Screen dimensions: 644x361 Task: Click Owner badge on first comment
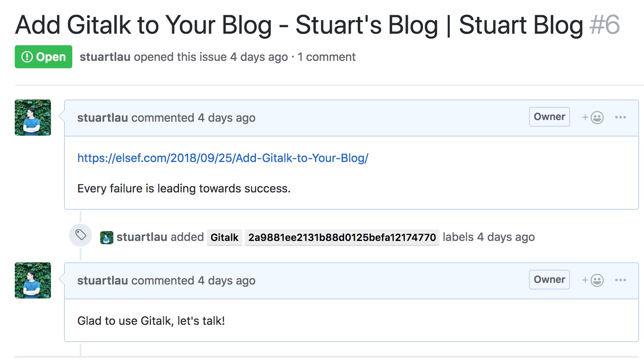point(550,117)
